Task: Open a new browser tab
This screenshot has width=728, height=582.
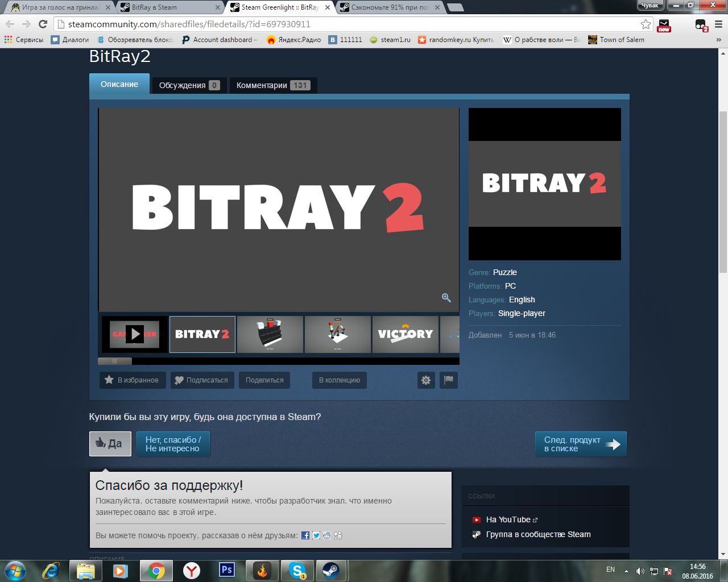Action: tap(455, 7)
